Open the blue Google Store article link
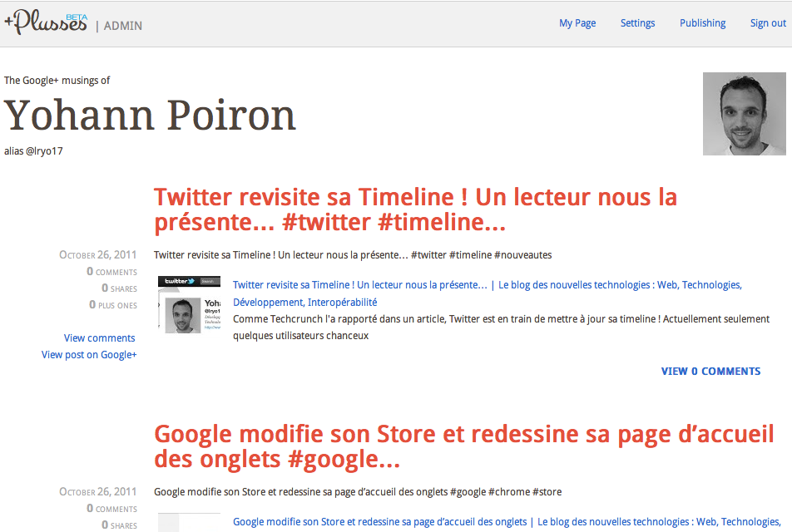The image size is (792, 532). 379,522
